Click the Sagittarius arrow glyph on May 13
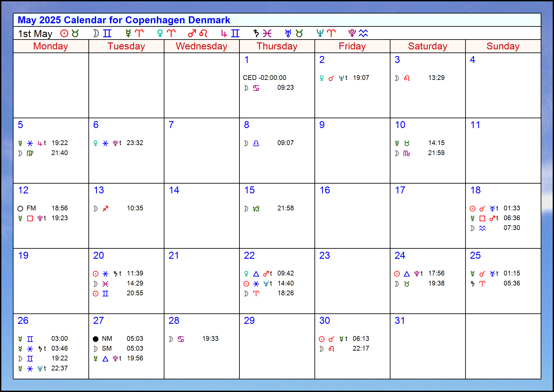 [x=105, y=209]
